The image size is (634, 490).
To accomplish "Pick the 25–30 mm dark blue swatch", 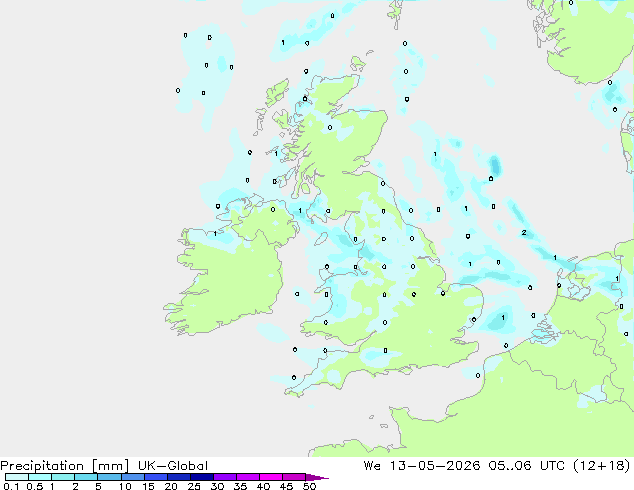I will pos(201,477).
